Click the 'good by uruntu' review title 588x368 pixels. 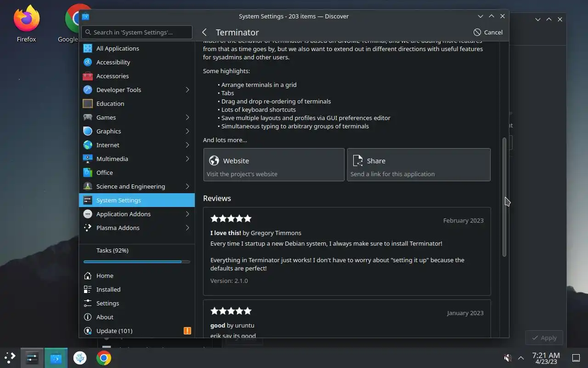click(x=232, y=325)
